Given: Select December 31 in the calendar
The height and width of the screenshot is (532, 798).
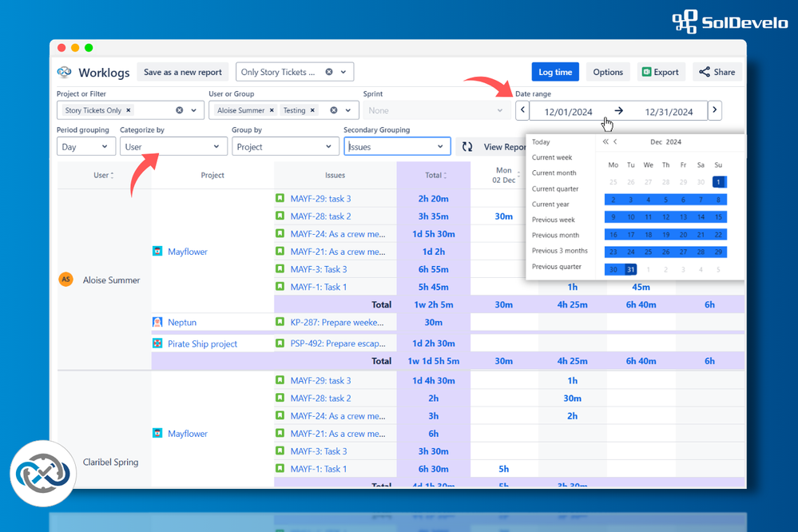Looking at the screenshot, I should click(x=630, y=269).
